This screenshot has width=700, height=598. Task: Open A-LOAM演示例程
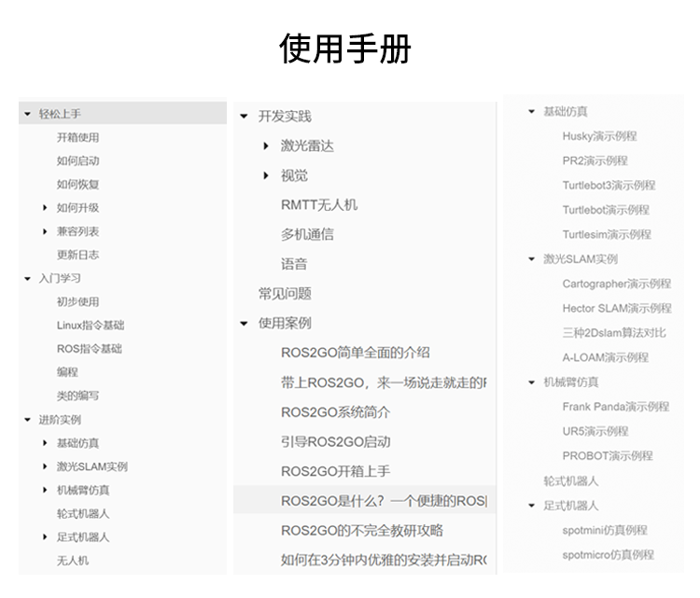click(606, 357)
